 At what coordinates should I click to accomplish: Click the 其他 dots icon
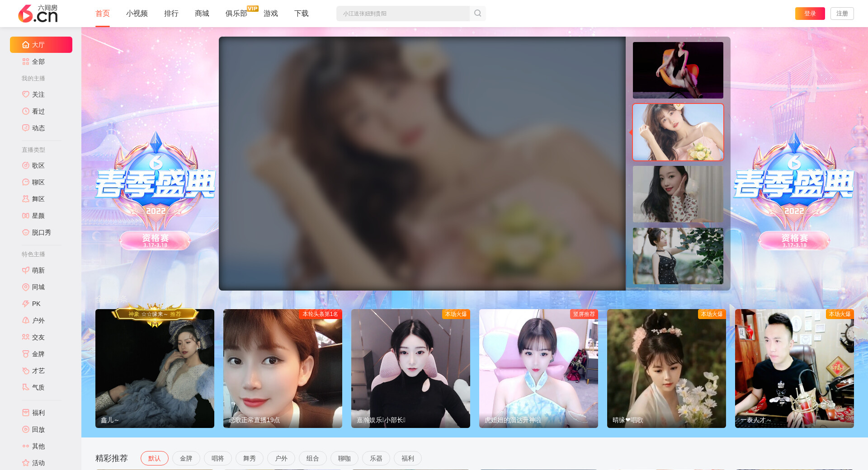[x=26, y=446]
